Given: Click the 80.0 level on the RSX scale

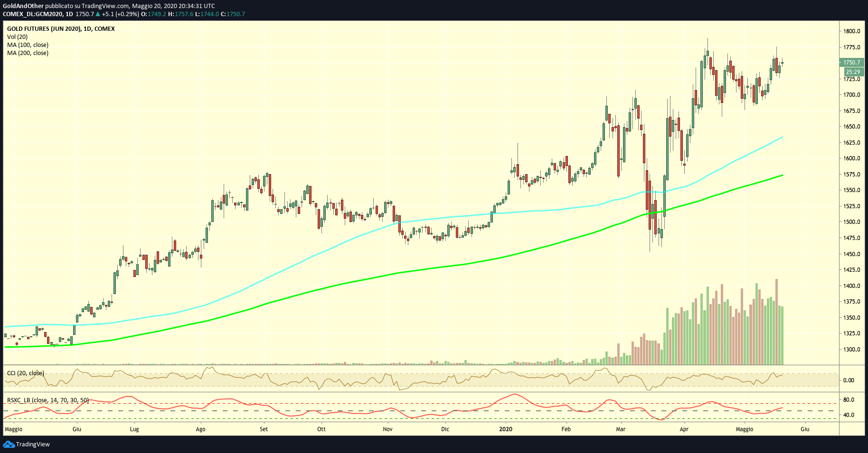Looking at the screenshot, I should 849,400.
